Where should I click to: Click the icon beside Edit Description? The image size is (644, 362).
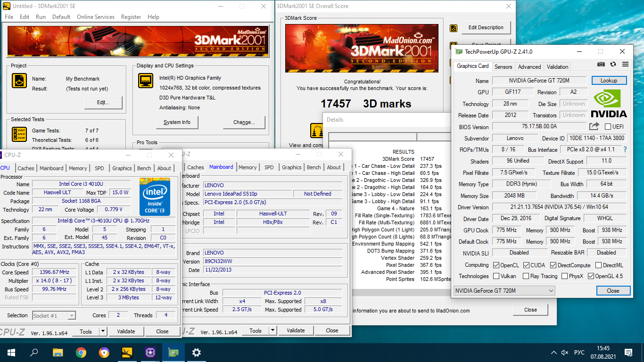coord(454,28)
